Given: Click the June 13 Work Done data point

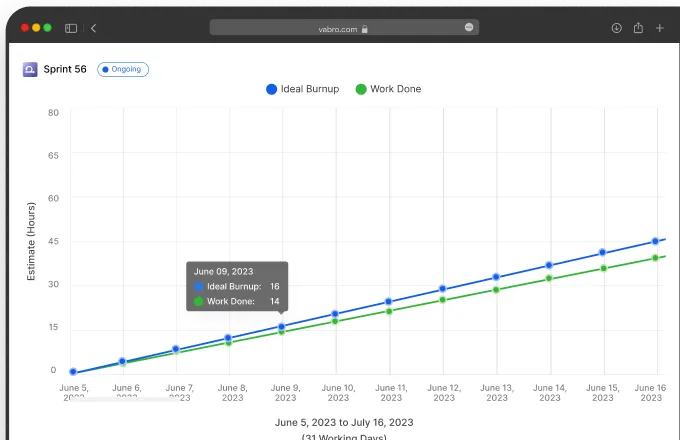Looking at the screenshot, I should [496, 290].
